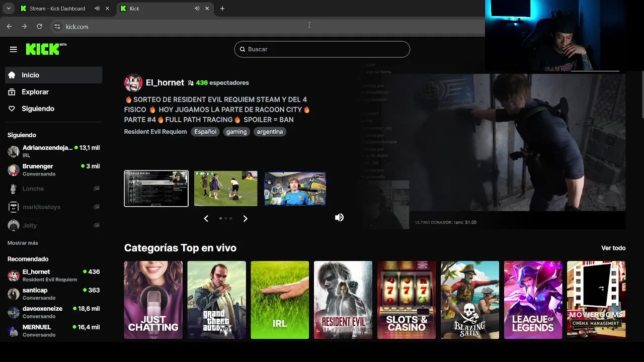Open Blazing Sails category card
Image resolution: width=644 pixels, height=362 pixels.
coord(470,300)
